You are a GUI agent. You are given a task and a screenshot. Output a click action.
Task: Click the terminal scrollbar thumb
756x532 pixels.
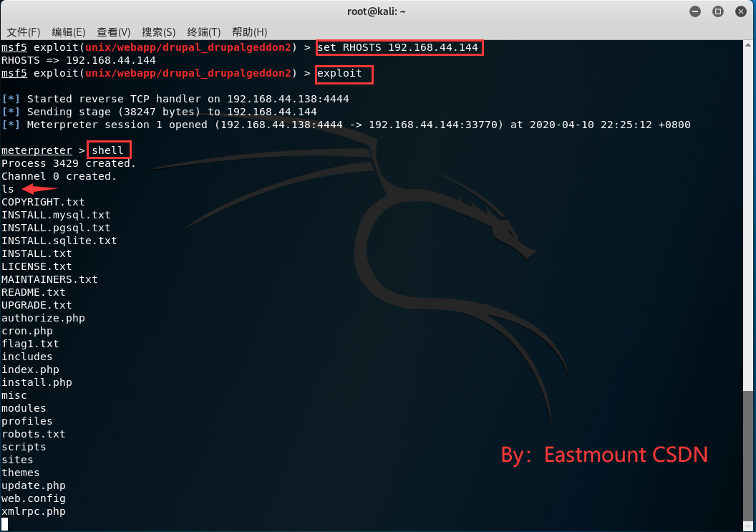(x=748, y=455)
